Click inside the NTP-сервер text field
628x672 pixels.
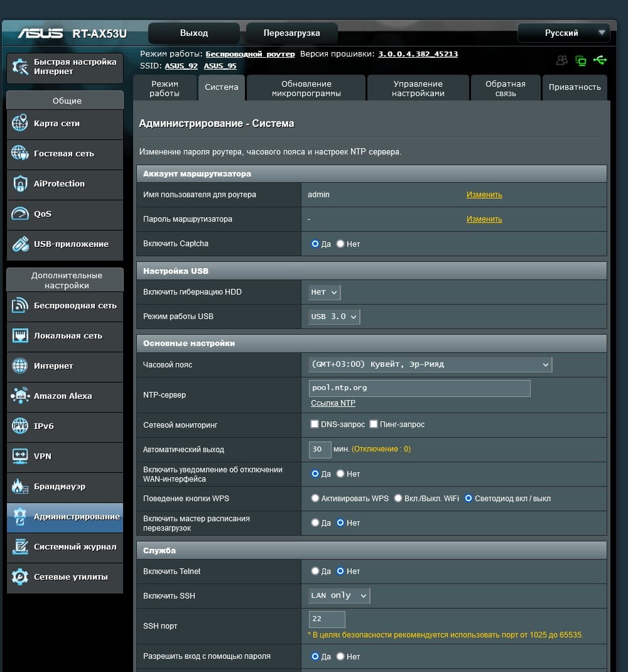pos(420,388)
